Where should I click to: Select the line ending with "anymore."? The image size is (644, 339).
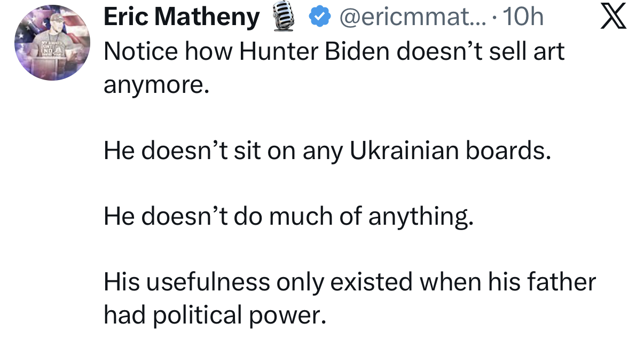tap(155, 85)
